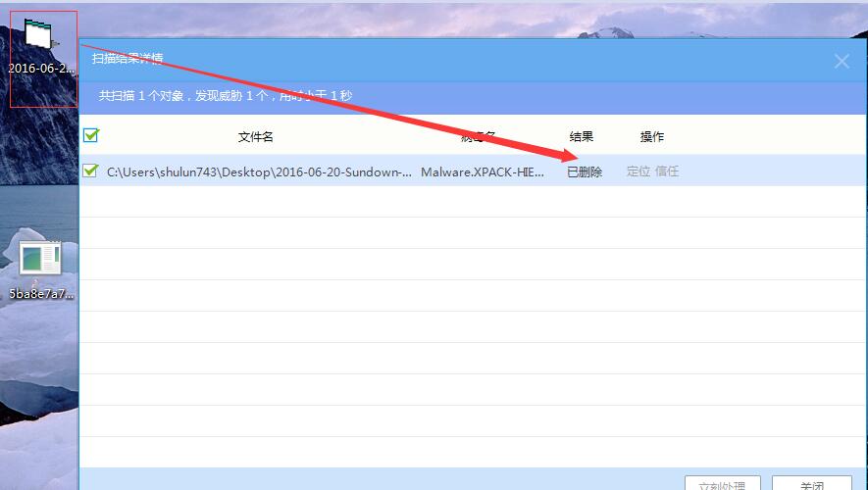Open the 5ba8e7a7... desktop file icon

[x=41, y=270]
